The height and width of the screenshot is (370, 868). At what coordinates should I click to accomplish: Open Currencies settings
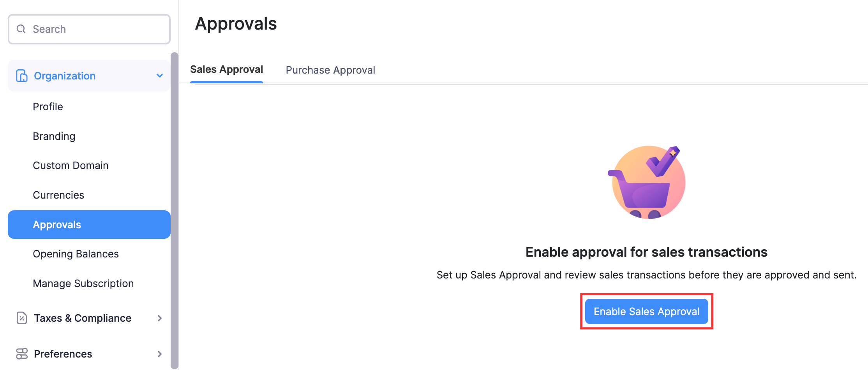point(58,195)
